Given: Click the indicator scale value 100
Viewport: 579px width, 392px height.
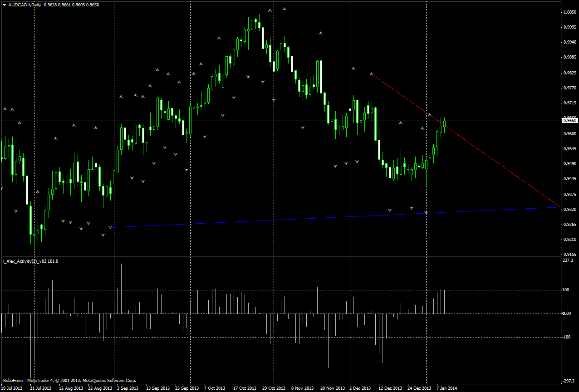Looking at the screenshot, I should tap(567, 290).
